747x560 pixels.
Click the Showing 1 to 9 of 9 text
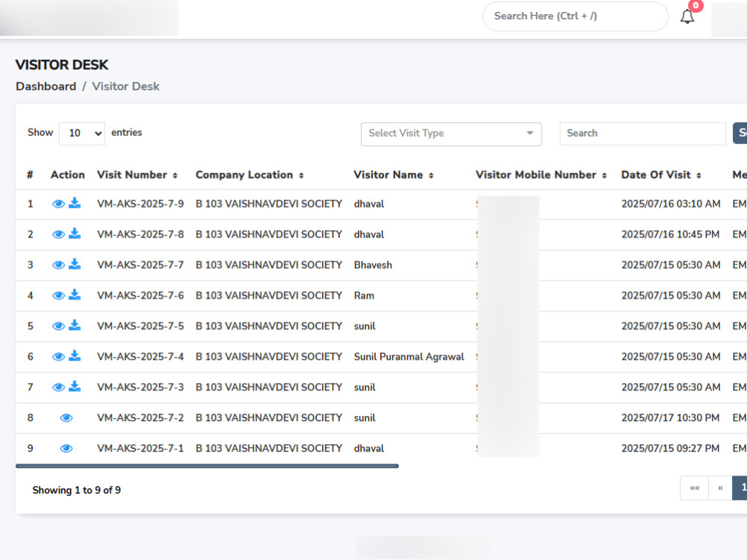(x=77, y=490)
